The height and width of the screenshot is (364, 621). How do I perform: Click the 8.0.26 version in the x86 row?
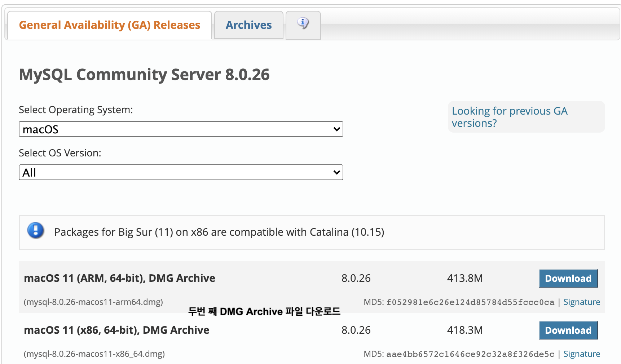(x=356, y=330)
